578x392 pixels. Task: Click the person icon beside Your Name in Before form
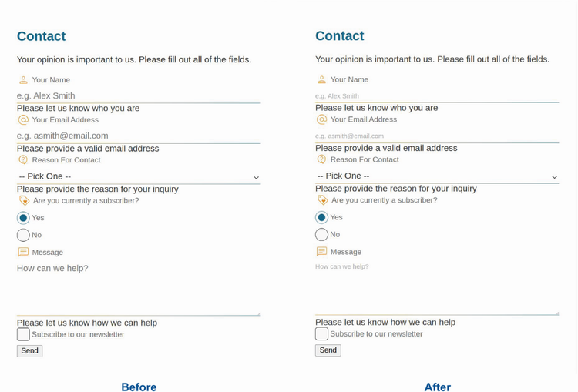click(23, 80)
